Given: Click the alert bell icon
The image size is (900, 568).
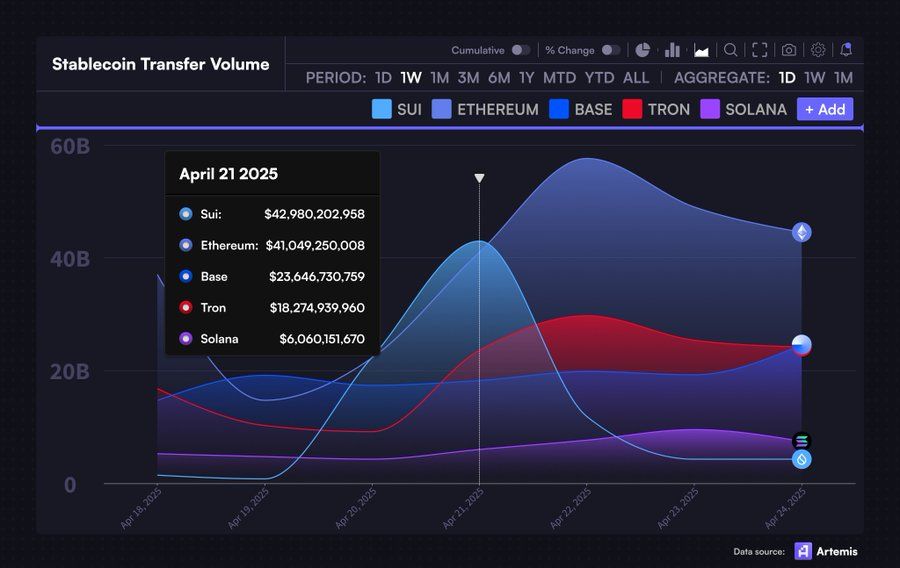Looking at the screenshot, I should tap(847, 50).
